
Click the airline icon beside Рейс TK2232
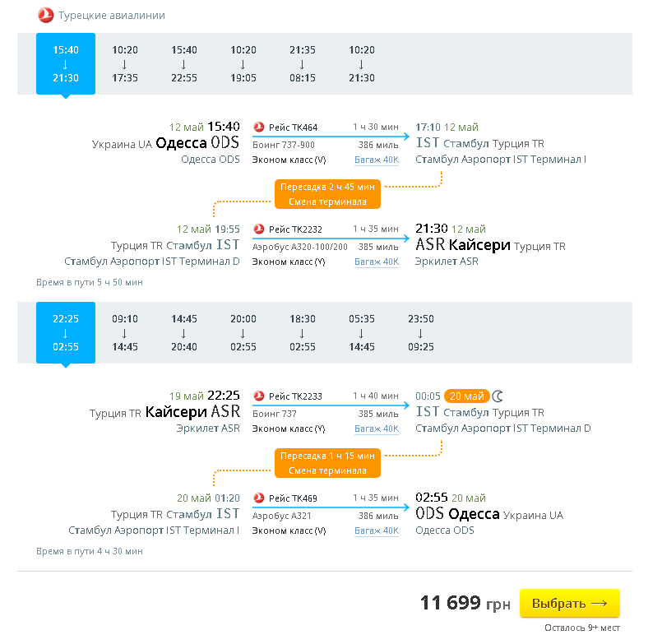[x=259, y=229]
